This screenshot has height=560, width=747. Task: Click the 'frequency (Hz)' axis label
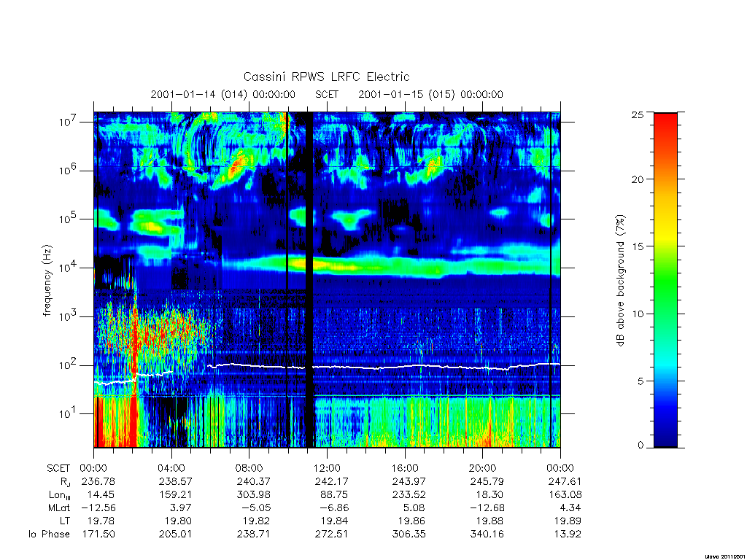[x=47, y=281]
